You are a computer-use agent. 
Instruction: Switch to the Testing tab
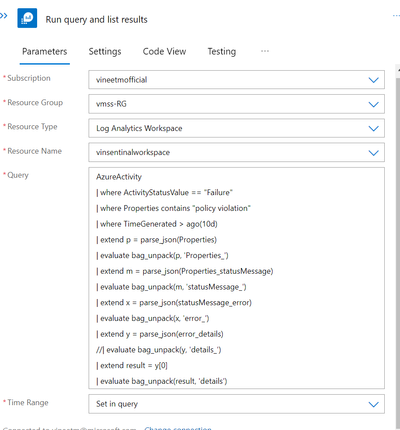(222, 52)
